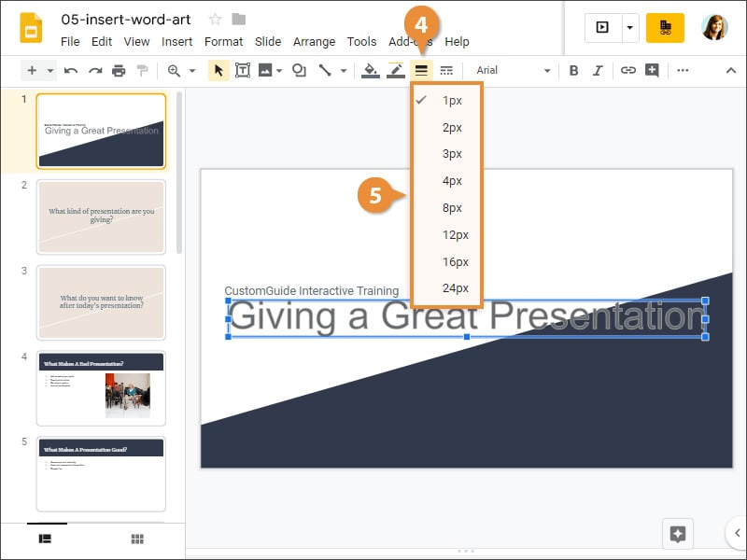
Task: Select slide 2 'What kind of presentation' thumbnail
Action: [x=101, y=217]
